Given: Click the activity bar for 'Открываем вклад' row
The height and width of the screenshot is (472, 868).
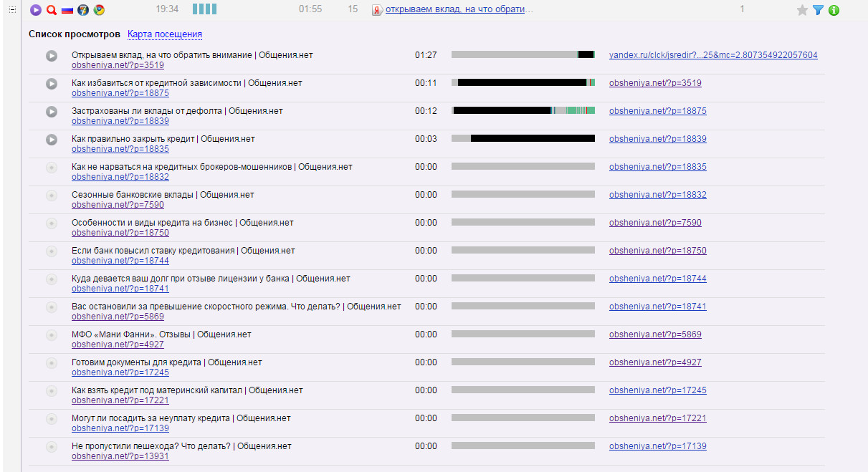Looking at the screenshot, I should (523, 54).
